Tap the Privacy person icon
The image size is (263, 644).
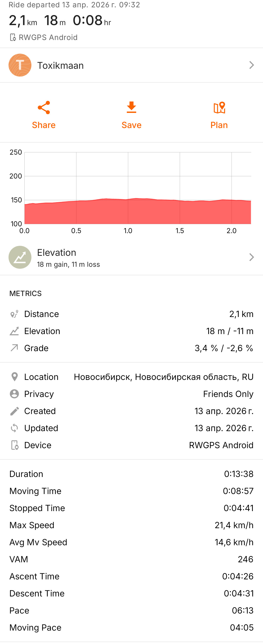[14, 394]
